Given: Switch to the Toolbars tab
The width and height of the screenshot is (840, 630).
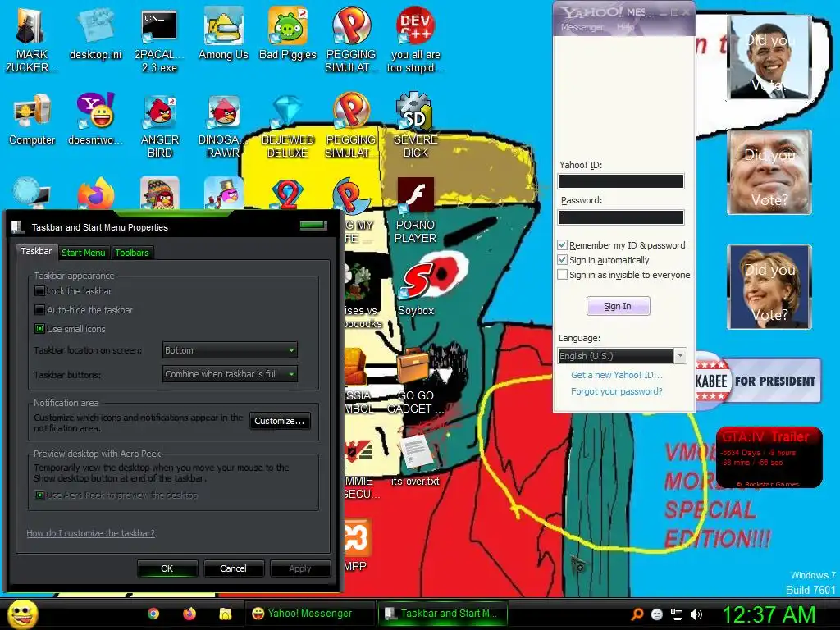Looking at the screenshot, I should pyautogui.click(x=132, y=253).
